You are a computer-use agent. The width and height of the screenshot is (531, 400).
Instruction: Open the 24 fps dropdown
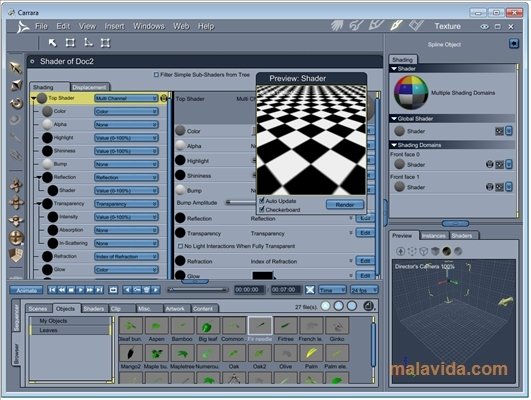pos(364,290)
